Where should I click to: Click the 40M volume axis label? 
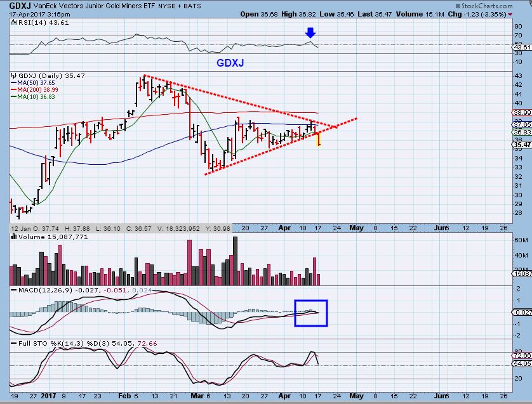coord(521,255)
